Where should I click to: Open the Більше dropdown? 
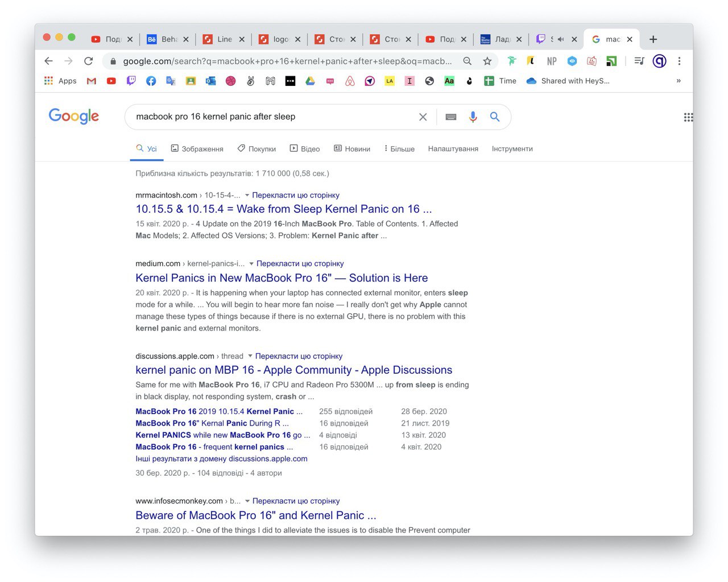tap(399, 148)
